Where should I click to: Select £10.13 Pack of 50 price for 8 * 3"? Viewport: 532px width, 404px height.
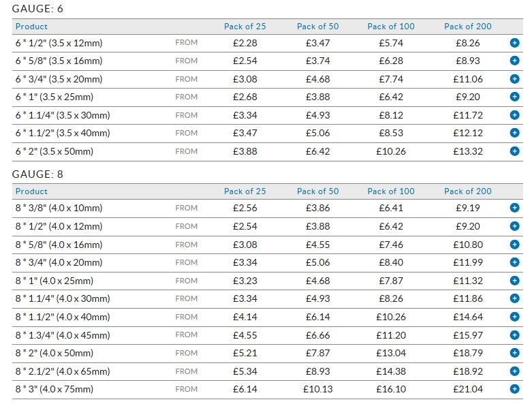[317, 389]
